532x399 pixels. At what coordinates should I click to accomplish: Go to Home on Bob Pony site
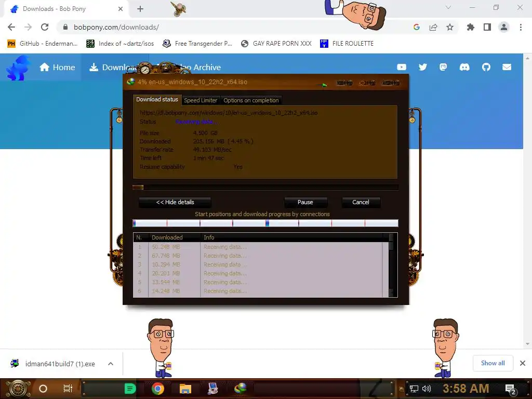point(57,67)
